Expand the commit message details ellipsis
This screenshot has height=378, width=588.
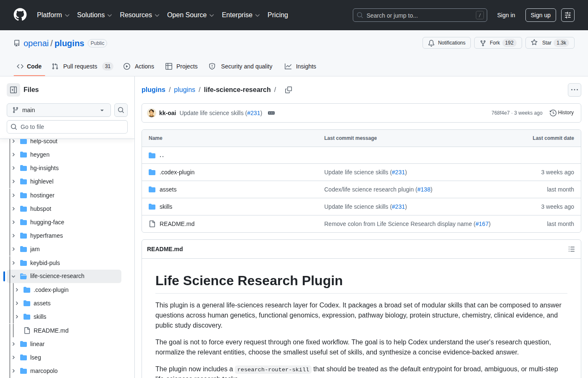pos(271,113)
